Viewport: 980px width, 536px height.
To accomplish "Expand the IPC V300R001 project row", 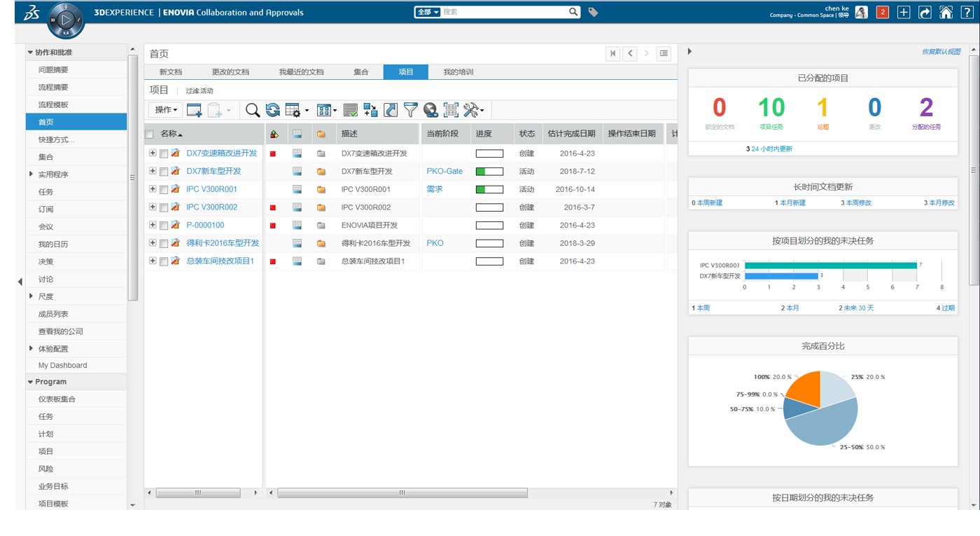I will click(153, 189).
